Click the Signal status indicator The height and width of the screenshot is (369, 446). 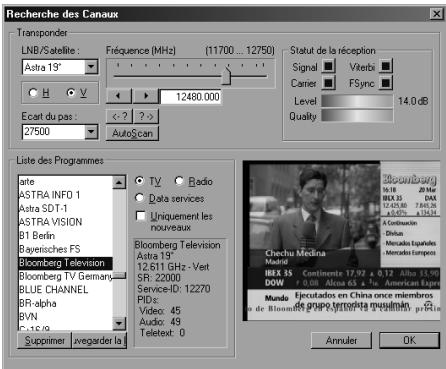pos(328,66)
